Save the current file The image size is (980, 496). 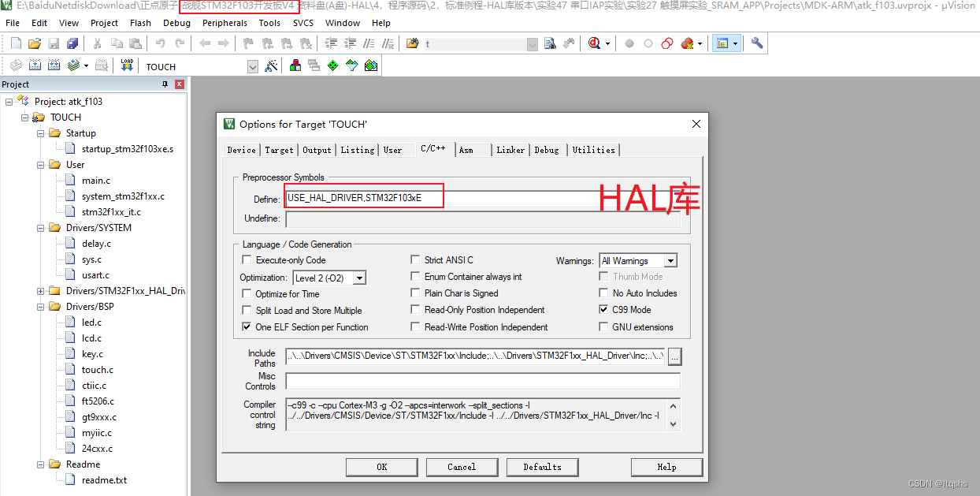point(54,43)
